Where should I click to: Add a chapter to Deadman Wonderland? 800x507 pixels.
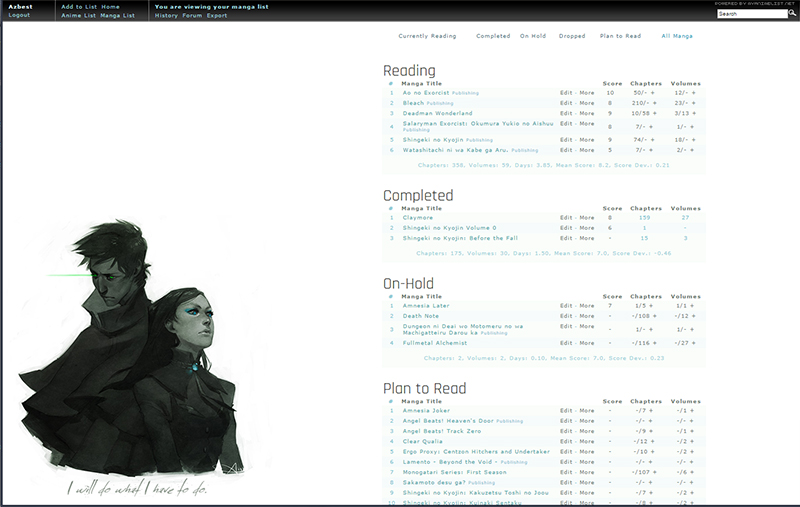pyautogui.click(x=658, y=114)
